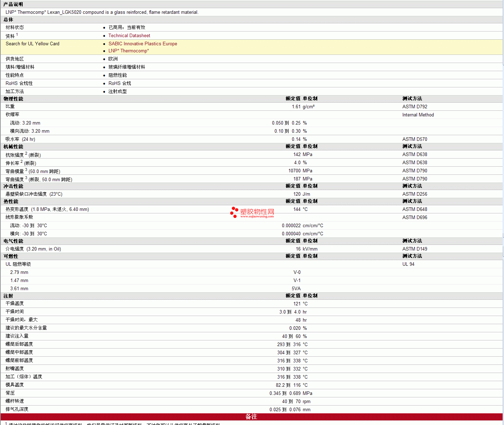The height and width of the screenshot is (425, 504).
Task: Open the LNP* Thermocomp* link
Action: 128,51
